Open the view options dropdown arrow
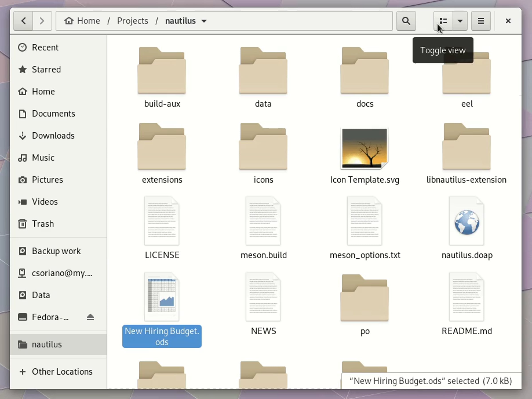Screen dimensions: 532x399 [460, 21]
